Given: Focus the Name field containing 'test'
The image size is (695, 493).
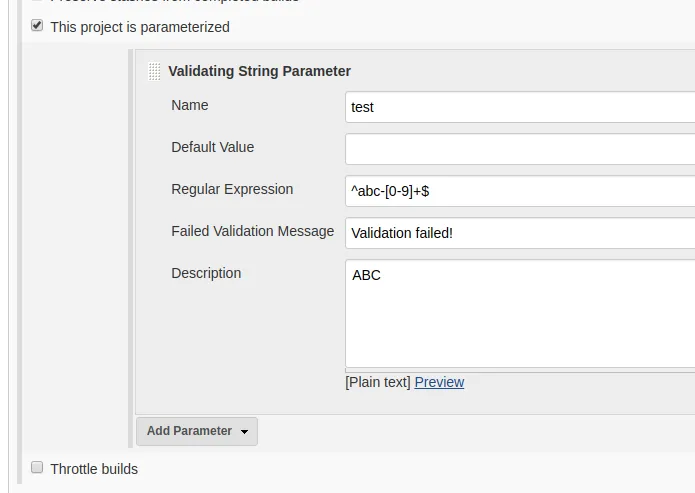Looking at the screenshot, I should pos(520,107).
